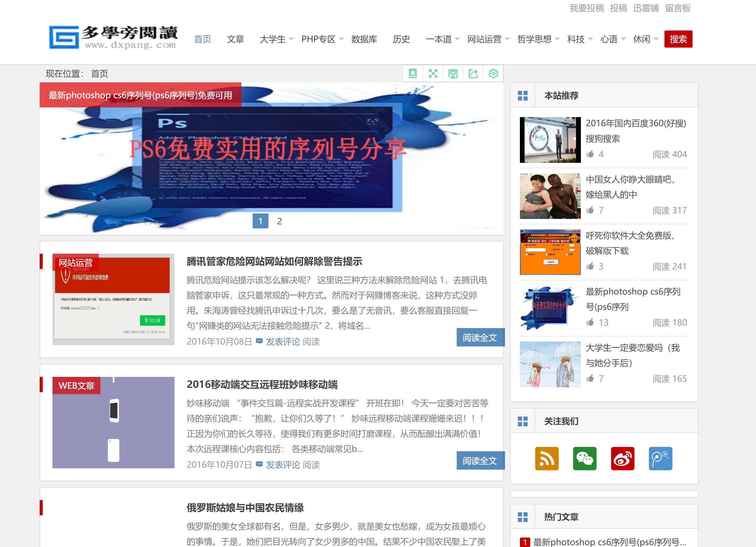This screenshot has height=547, width=756.
Task: Open the 数据库 nav item
Action: tap(364, 39)
